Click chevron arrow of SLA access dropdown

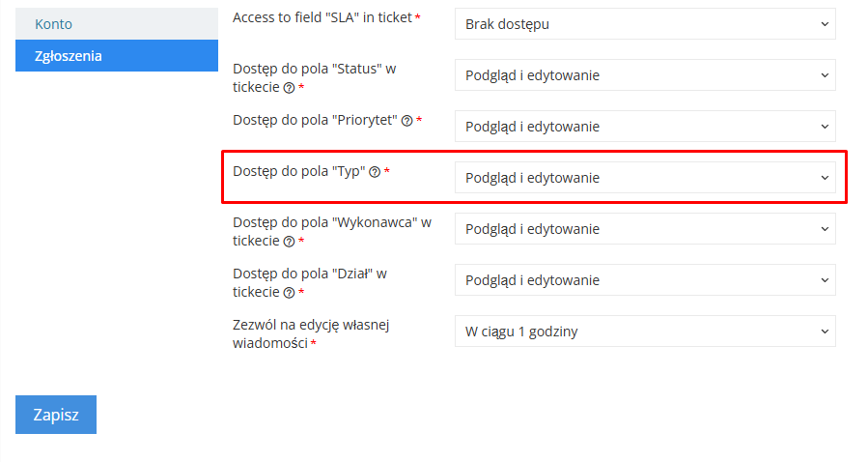[x=825, y=24]
